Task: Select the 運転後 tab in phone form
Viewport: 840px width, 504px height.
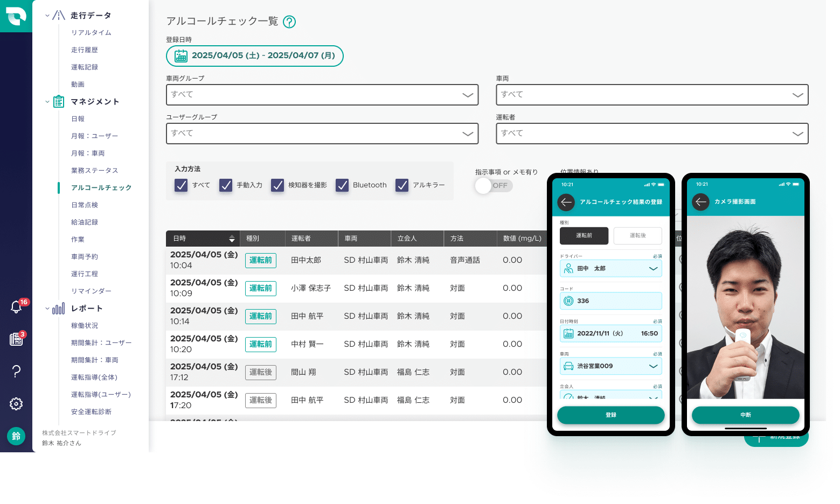Action: point(637,235)
